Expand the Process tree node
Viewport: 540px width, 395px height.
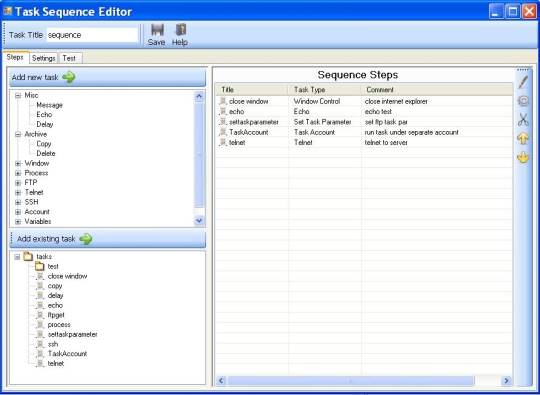(18, 173)
